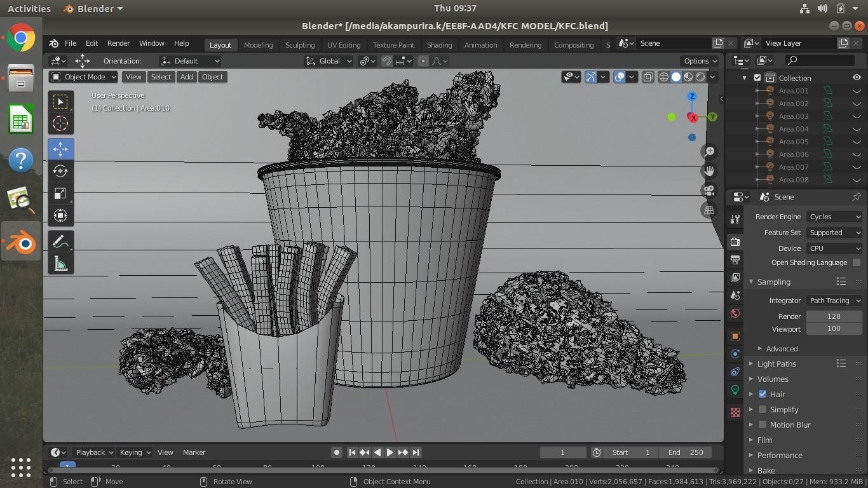Screen dimensions: 868x488
Task: Toggle snapping magnet icon
Action: click(386, 61)
